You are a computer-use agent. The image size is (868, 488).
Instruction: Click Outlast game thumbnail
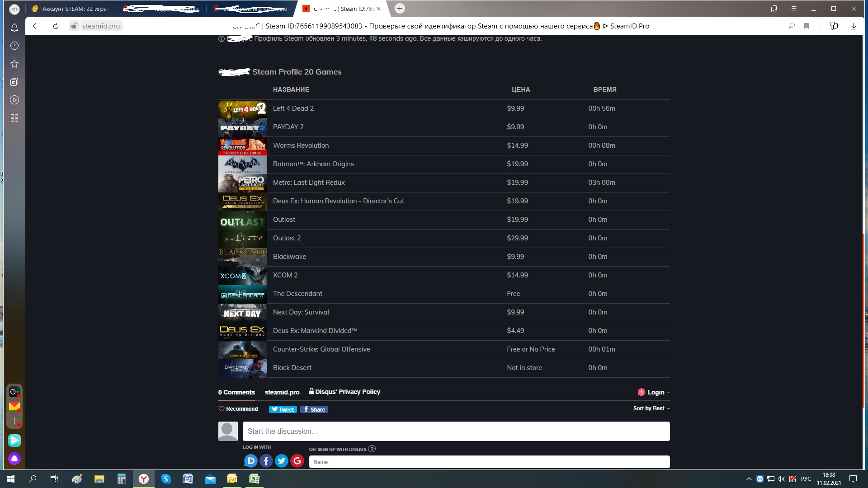(243, 220)
